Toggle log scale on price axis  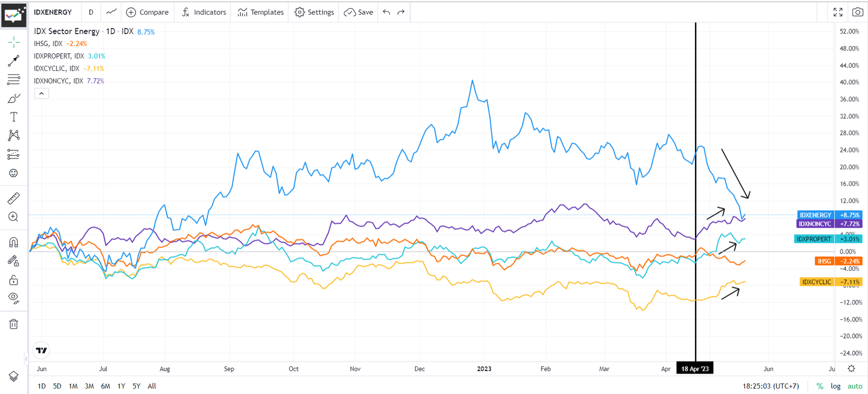tap(835, 386)
